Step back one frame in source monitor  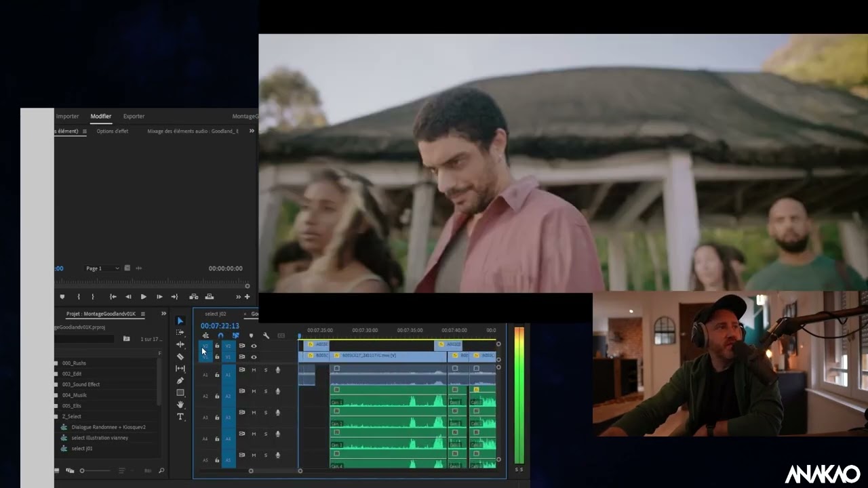pos(128,296)
